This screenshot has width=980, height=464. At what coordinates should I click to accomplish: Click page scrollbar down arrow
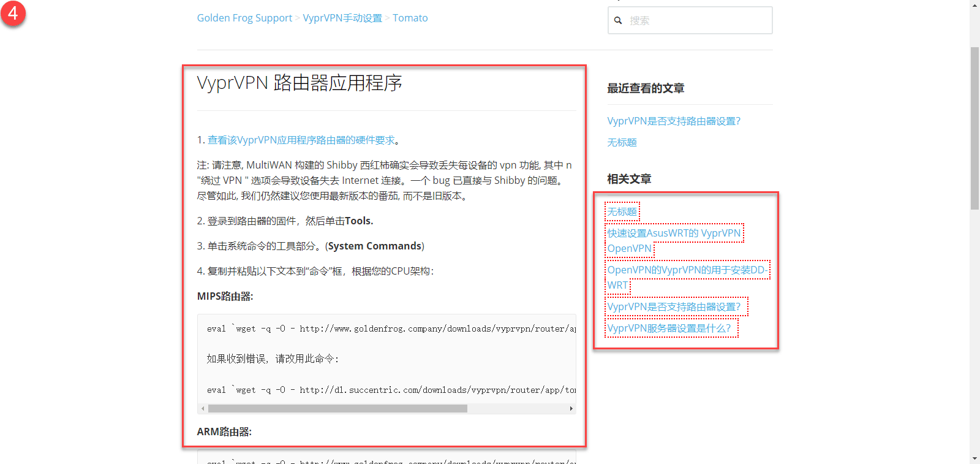tap(974, 458)
